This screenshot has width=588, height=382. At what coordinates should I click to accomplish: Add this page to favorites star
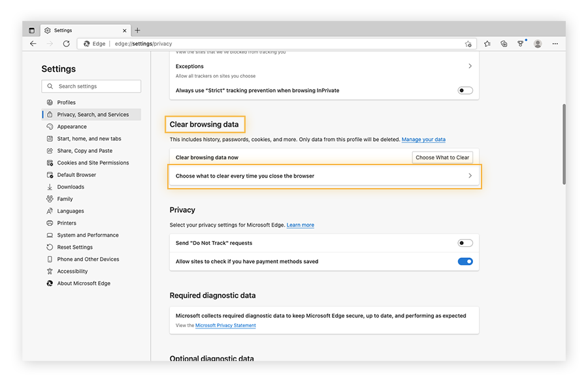[468, 44]
